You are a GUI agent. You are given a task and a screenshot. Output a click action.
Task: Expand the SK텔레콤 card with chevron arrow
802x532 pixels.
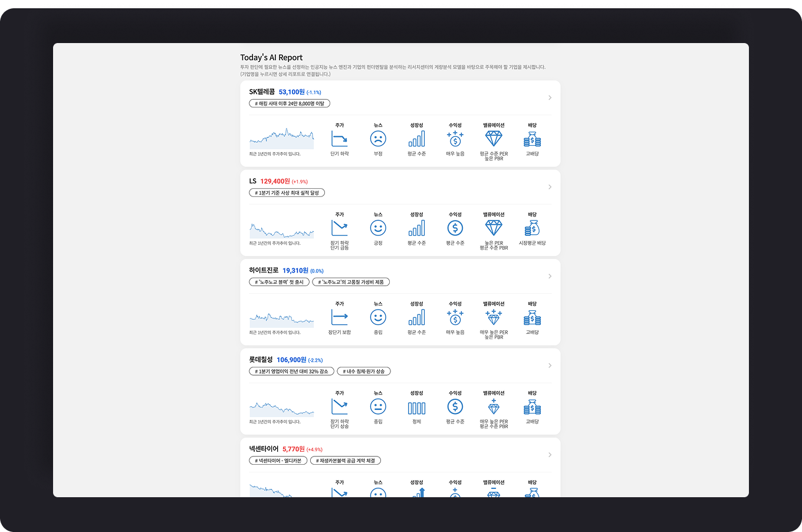550,98
